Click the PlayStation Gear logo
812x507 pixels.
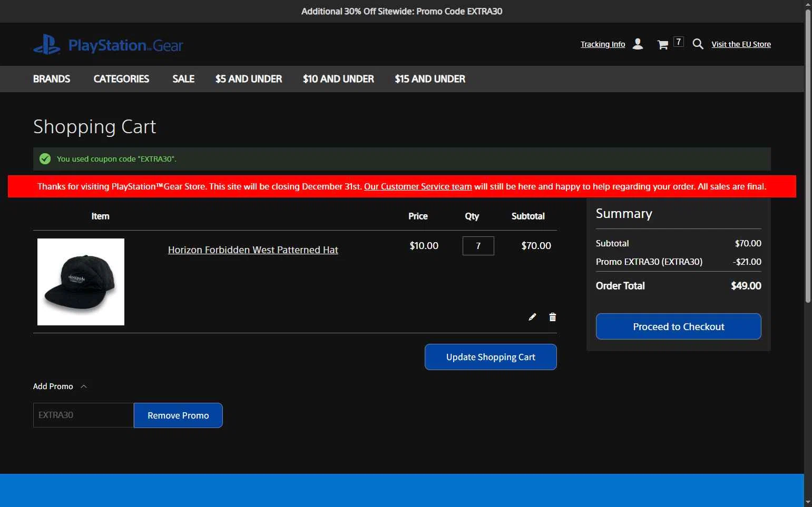(108, 45)
